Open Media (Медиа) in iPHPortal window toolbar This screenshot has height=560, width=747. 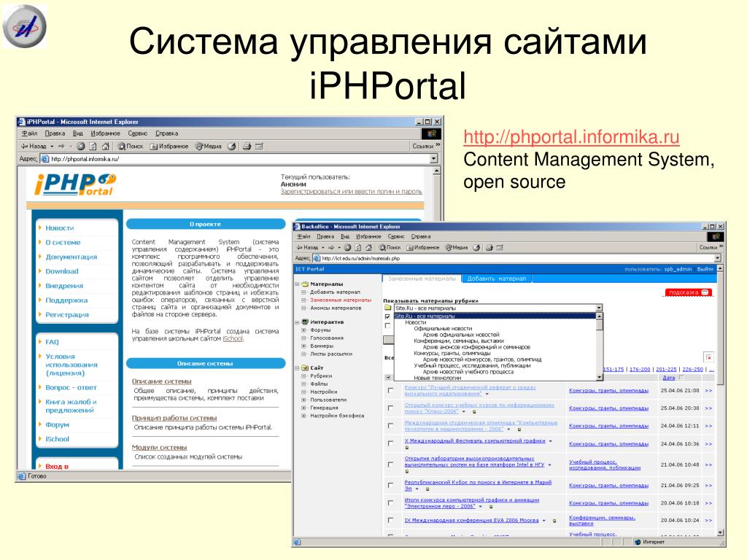[208, 146]
